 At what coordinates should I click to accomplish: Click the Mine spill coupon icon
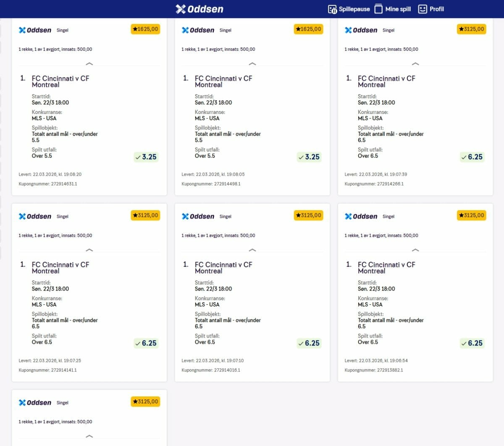tap(378, 9)
